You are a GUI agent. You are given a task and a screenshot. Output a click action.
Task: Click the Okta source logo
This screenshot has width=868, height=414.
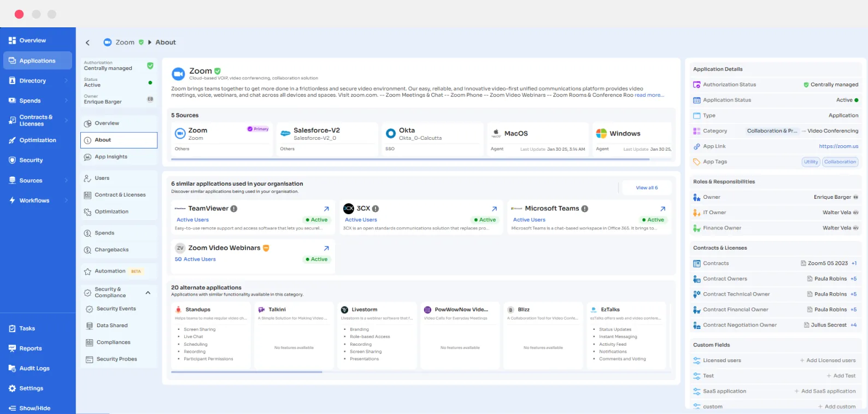pos(391,133)
